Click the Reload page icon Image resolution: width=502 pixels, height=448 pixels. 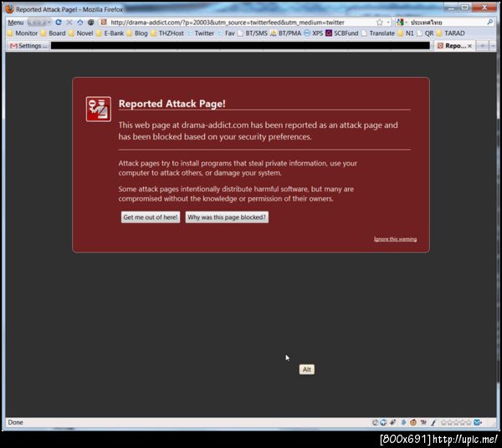tap(59, 22)
